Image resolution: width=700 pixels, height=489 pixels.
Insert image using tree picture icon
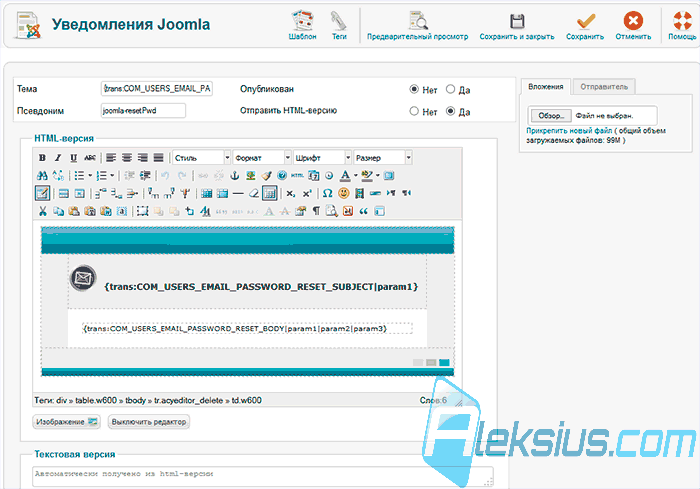click(x=250, y=176)
